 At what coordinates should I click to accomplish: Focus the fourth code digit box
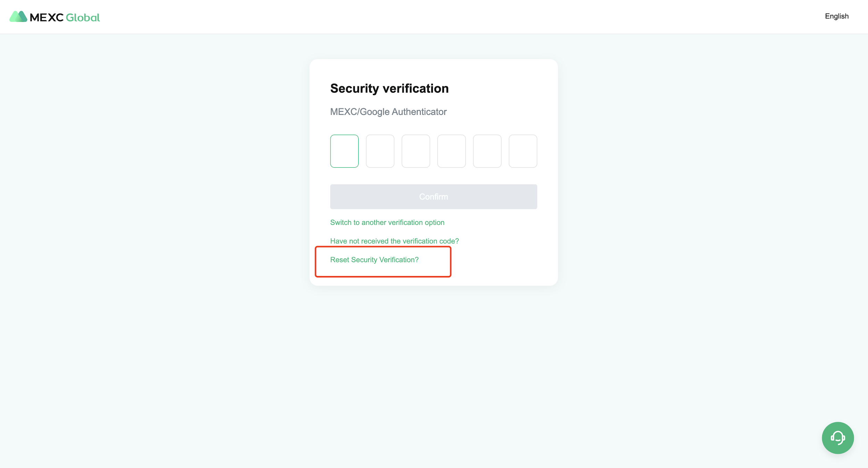[x=451, y=151]
